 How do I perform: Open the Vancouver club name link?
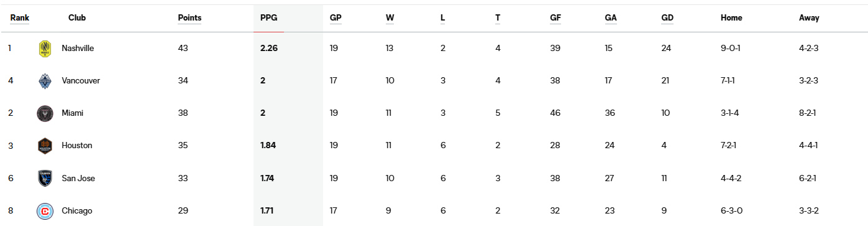point(81,81)
